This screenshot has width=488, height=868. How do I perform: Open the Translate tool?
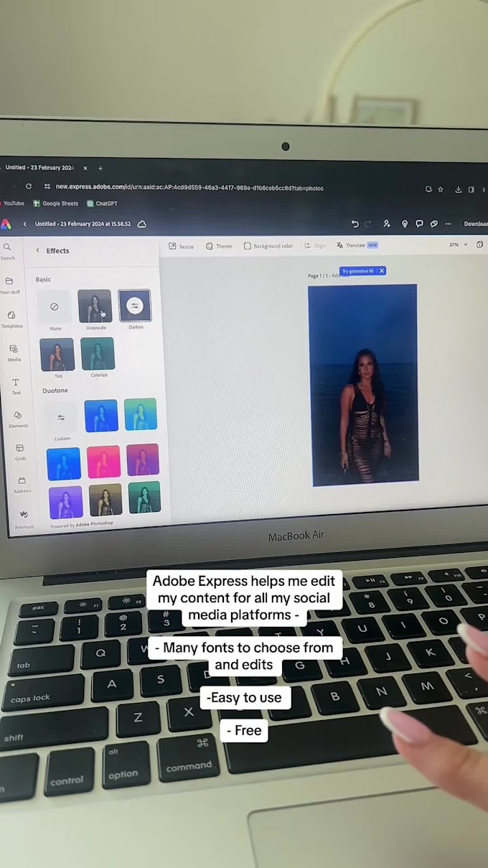coord(357,246)
